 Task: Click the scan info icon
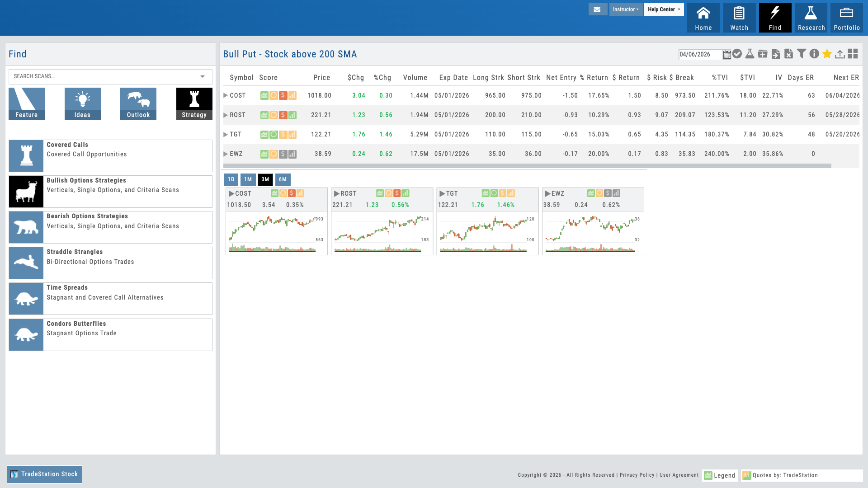point(814,54)
